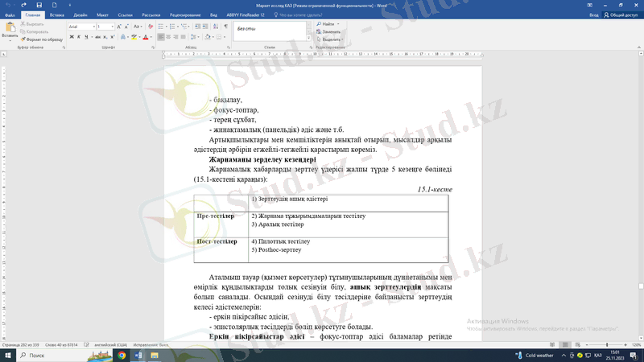This screenshot has height=362, width=644.
Task: Switch to the Ссылки tab
Action: [126, 15]
